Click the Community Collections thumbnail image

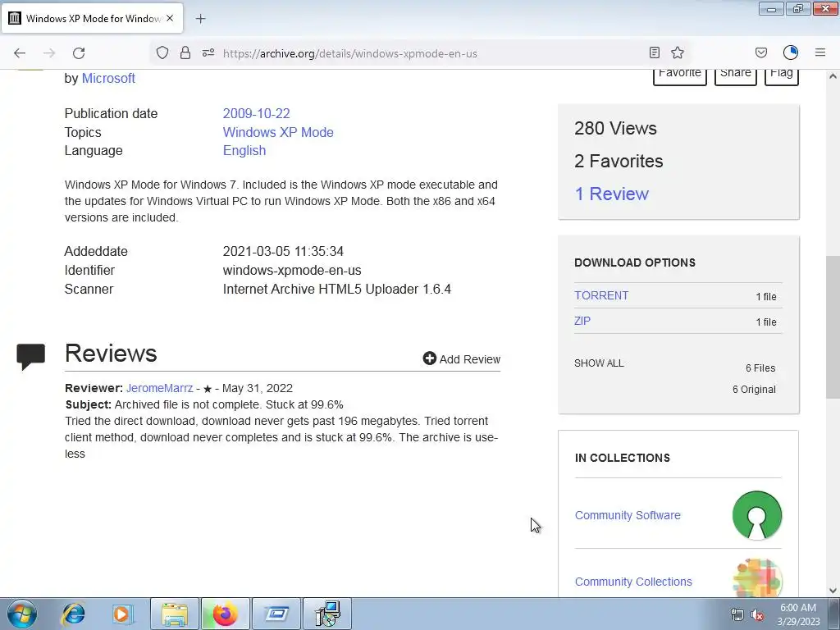757,578
